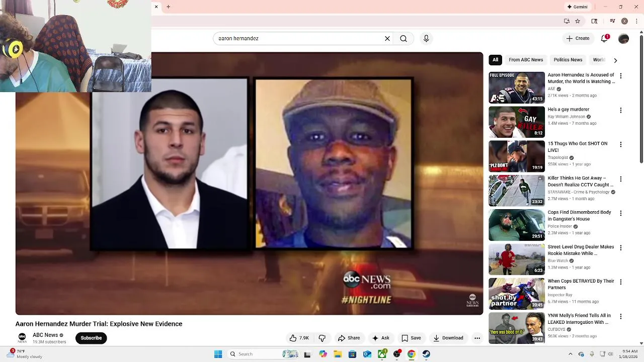Open the A&E full episode thumbnail

pyautogui.click(x=517, y=87)
